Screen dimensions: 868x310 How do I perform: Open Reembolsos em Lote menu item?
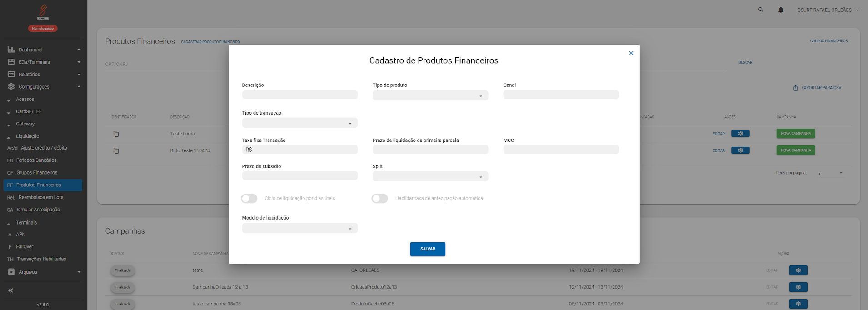[43, 197]
